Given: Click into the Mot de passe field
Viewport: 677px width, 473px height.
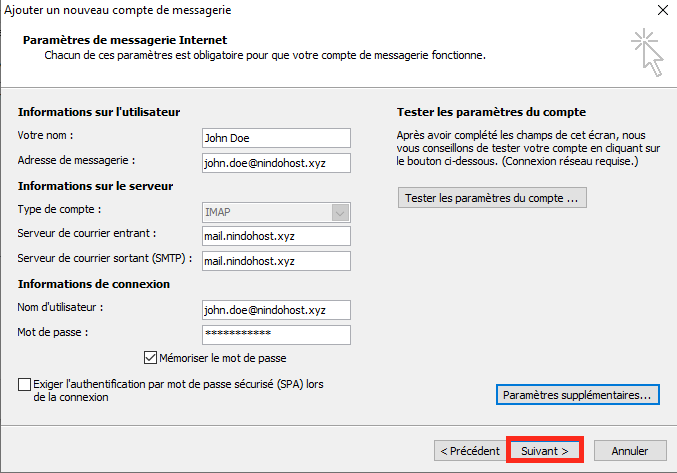Looking at the screenshot, I should [275, 334].
